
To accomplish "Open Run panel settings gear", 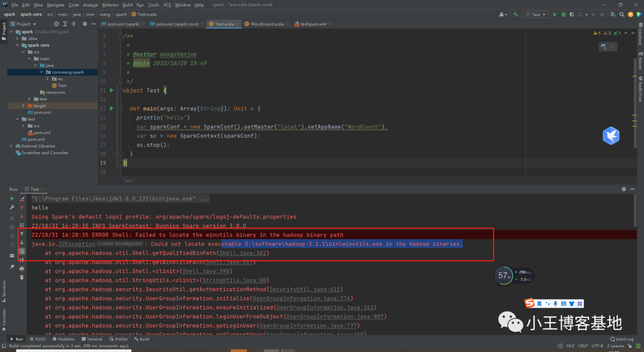I will [x=624, y=189].
